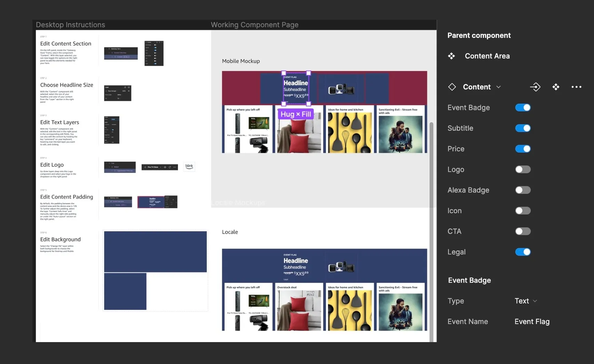Turn on the Icon toggle
The width and height of the screenshot is (594, 364).
click(523, 211)
